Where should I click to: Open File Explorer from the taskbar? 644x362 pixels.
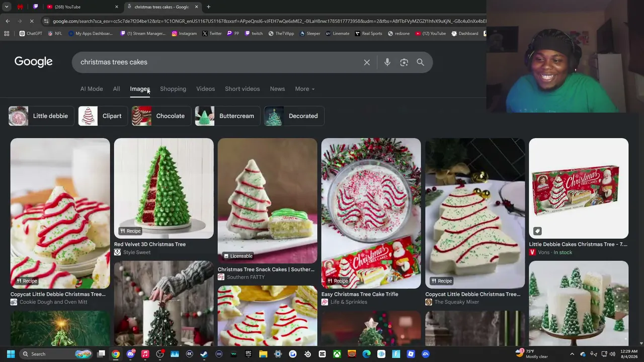coord(263,354)
